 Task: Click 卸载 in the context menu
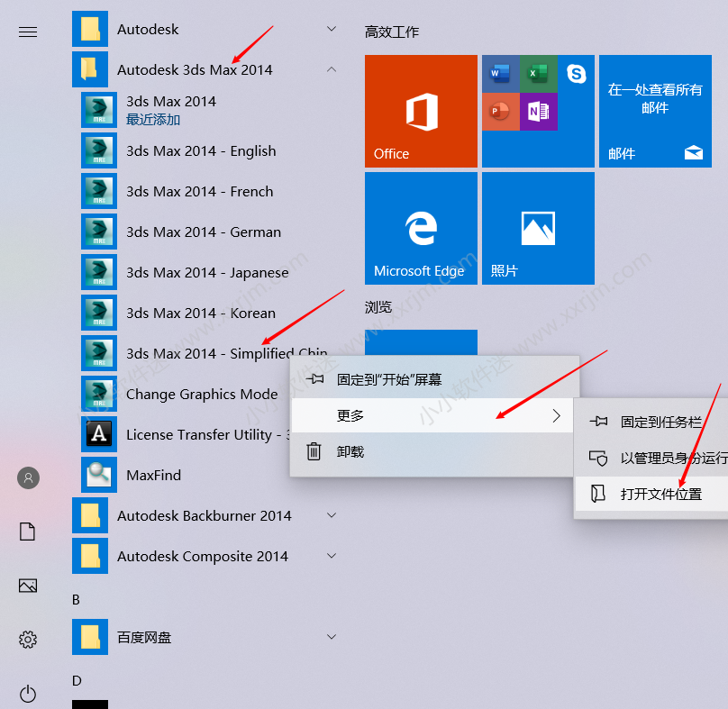coord(350,451)
